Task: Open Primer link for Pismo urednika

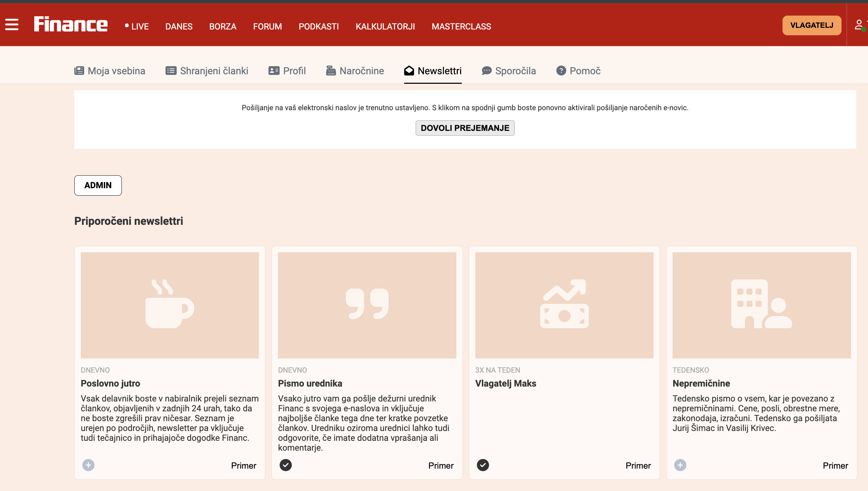Action: tap(441, 465)
